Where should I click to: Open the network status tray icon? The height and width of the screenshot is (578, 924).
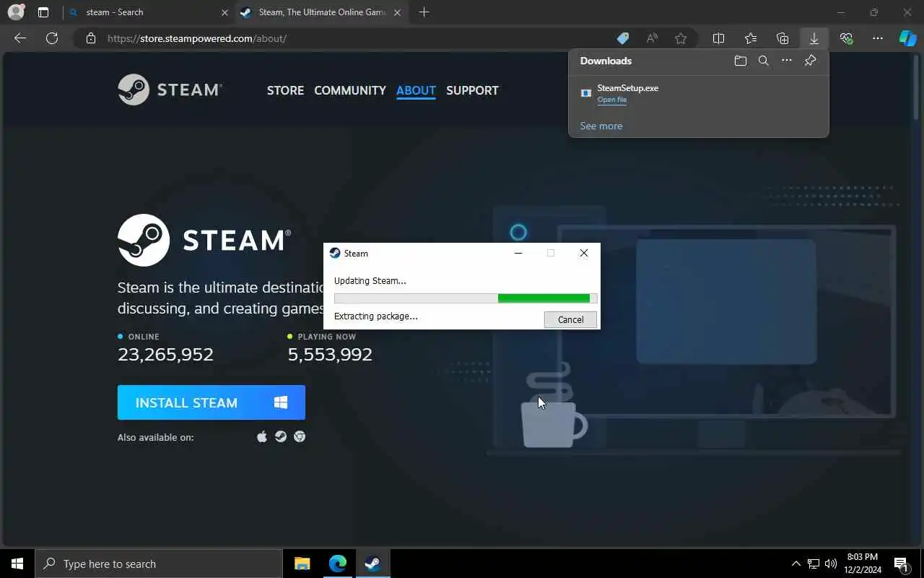point(814,564)
